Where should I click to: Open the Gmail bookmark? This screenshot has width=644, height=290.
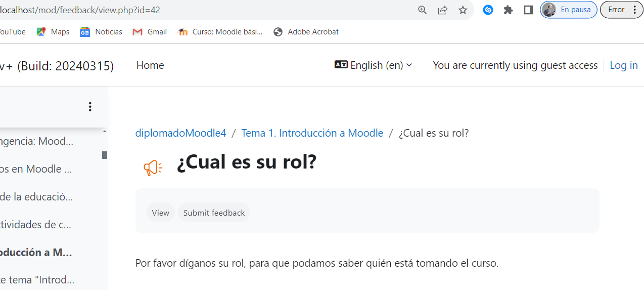pos(150,32)
